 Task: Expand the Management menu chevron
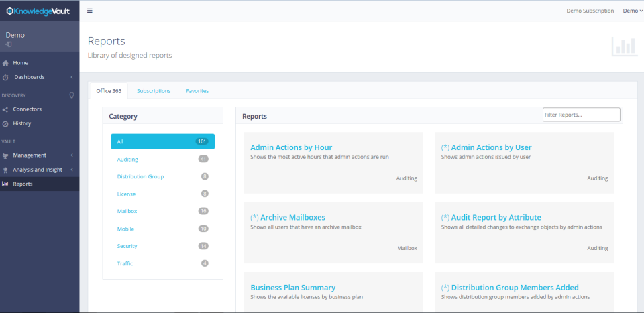coord(72,155)
